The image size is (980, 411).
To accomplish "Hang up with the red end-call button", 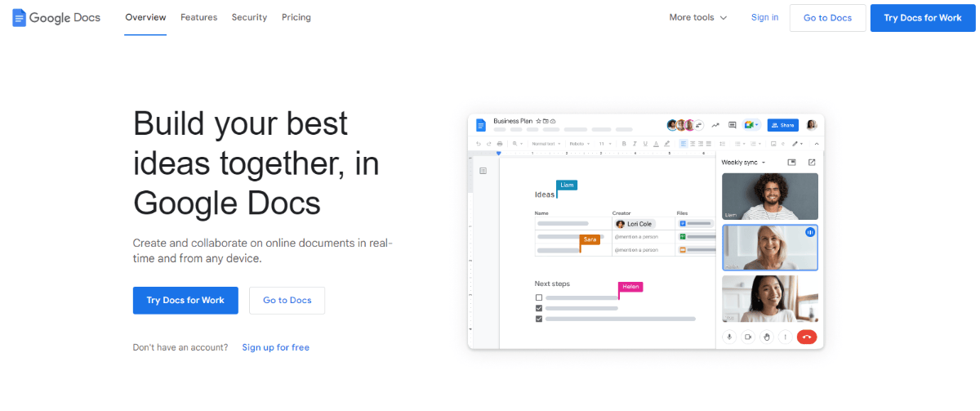I will click(x=806, y=337).
